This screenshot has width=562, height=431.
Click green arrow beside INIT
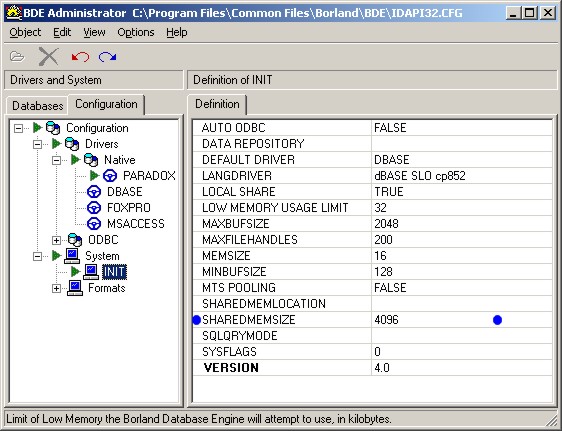[x=75, y=272]
